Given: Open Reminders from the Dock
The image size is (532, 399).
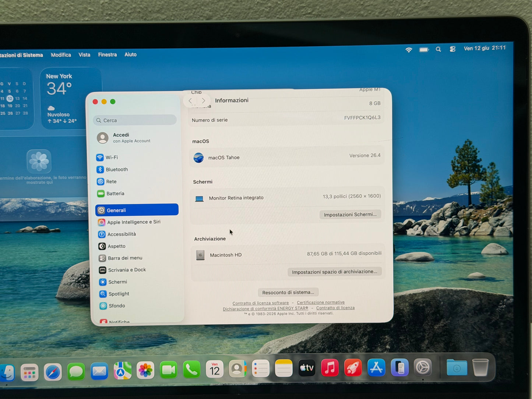Looking at the screenshot, I should point(261,368).
